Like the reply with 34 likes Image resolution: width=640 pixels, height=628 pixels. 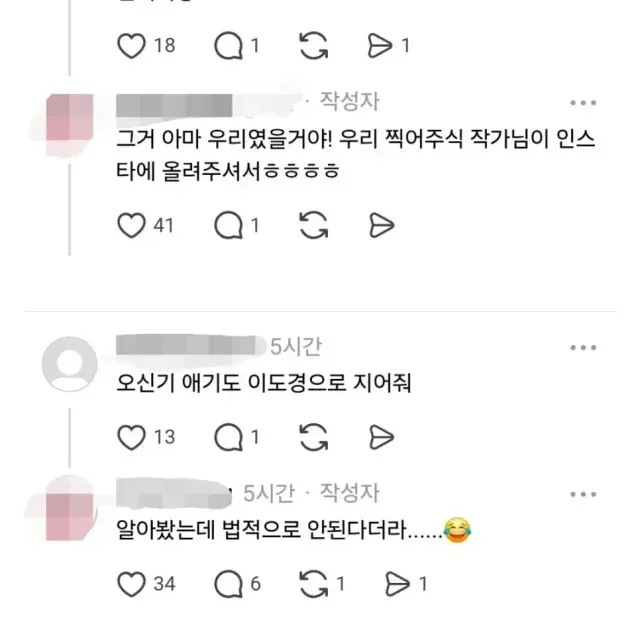(131, 584)
